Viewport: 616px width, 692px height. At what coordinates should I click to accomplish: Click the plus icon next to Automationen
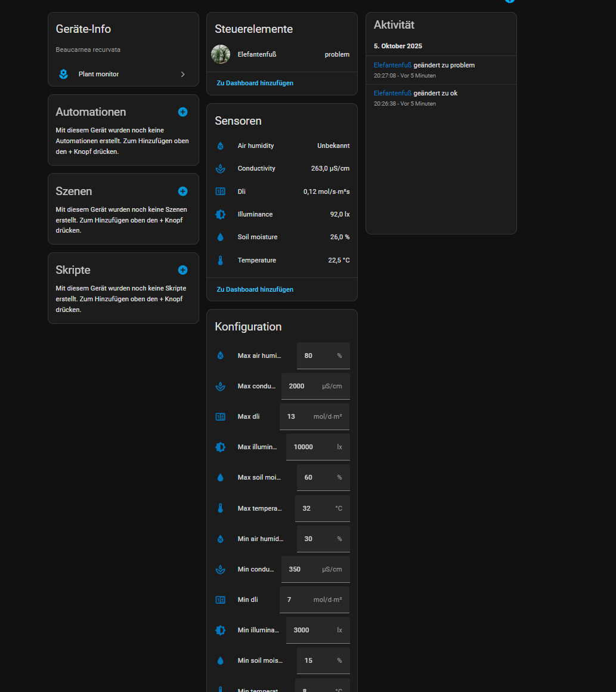[182, 112]
